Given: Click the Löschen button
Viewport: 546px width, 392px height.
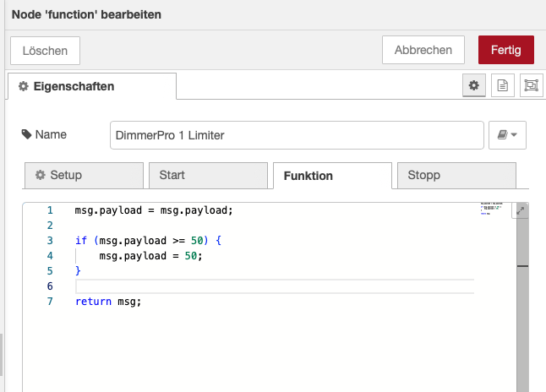Looking at the screenshot, I should (45, 50).
